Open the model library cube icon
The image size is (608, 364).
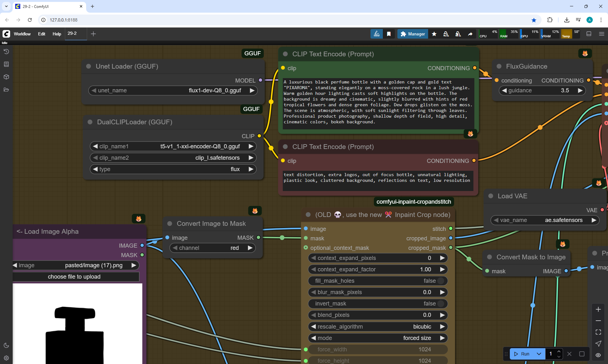6,77
